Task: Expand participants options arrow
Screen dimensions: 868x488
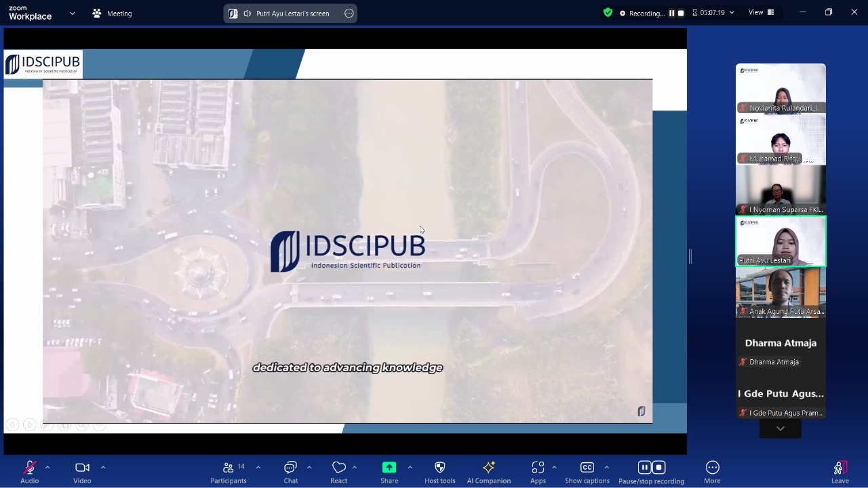Action: pyautogui.click(x=258, y=467)
